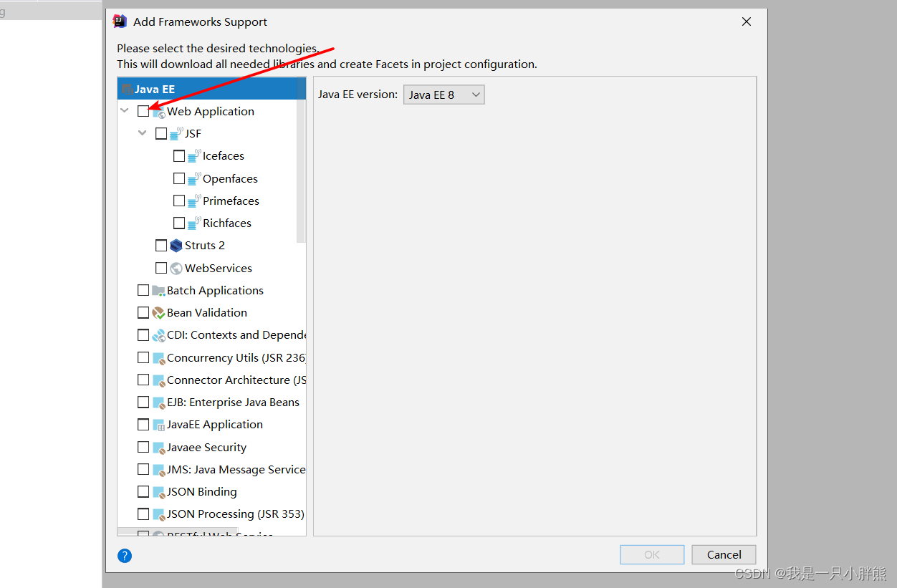This screenshot has height=588, width=897.
Task: Check the Batch Applications checkbox
Action: 143,290
